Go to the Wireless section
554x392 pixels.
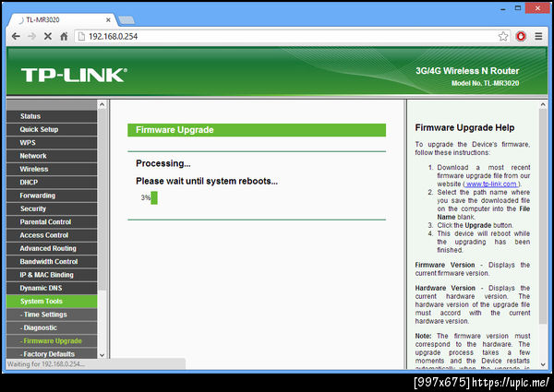52,170
